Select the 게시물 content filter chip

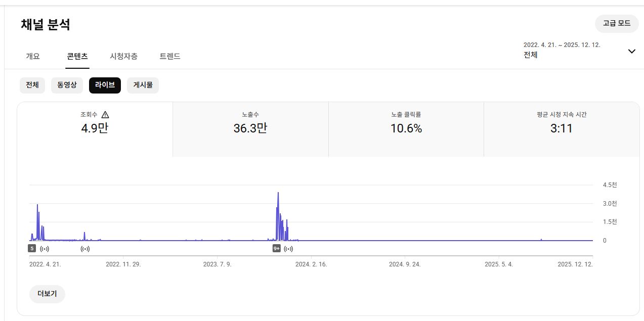tap(143, 85)
